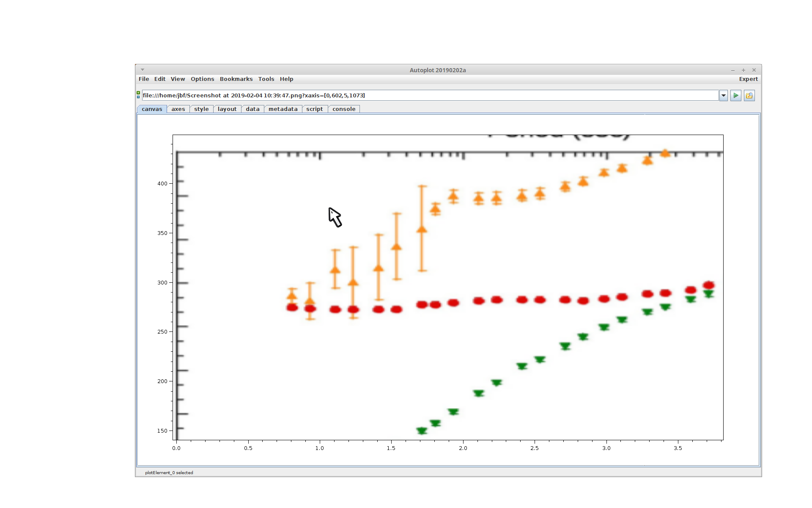Switch to the style tab
Screen dimensions: 812x508
[x=201, y=109]
